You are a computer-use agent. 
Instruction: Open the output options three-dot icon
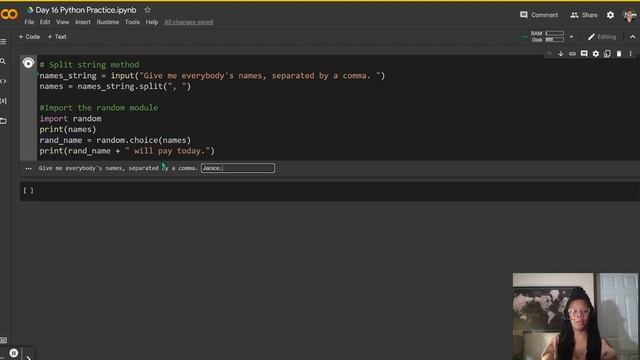click(28, 169)
